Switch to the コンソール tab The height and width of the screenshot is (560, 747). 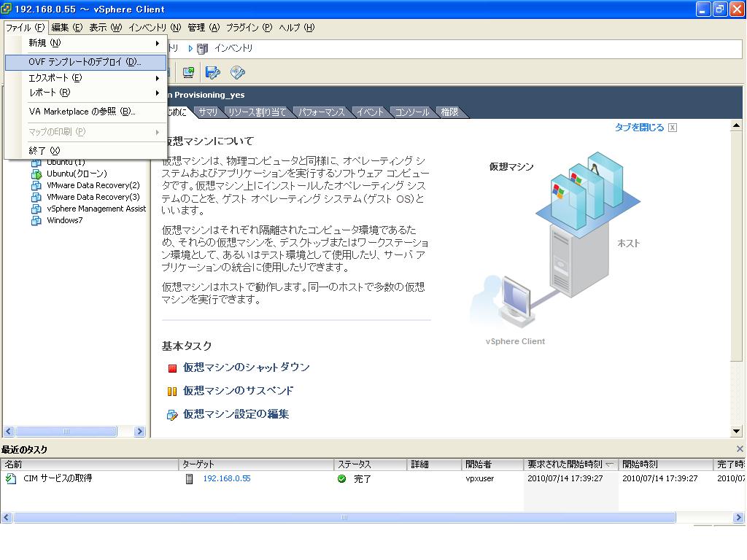(412, 112)
